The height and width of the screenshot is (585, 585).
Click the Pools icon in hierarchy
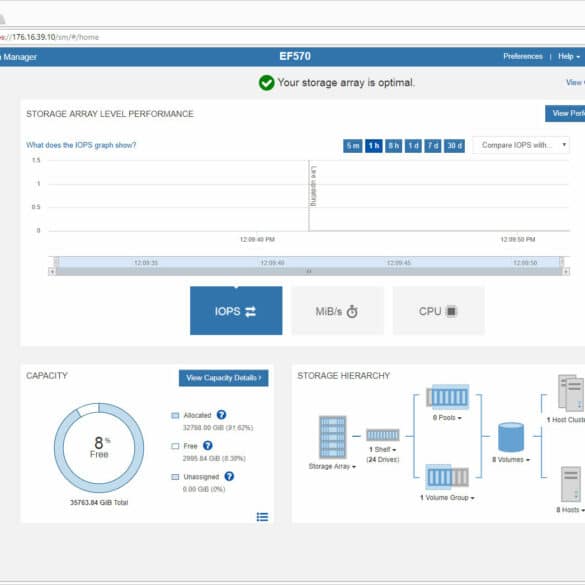[447, 397]
